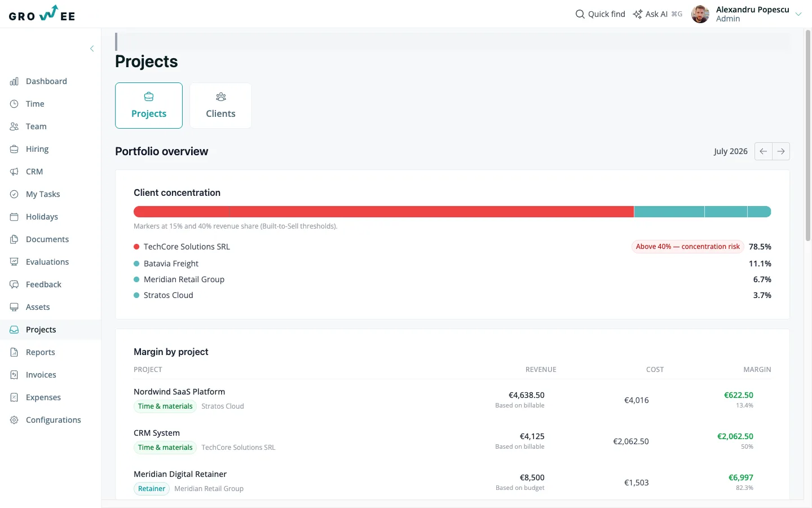This screenshot has height=508, width=812.
Task: Click the Holidays calendar icon
Action: click(x=14, y=217)
